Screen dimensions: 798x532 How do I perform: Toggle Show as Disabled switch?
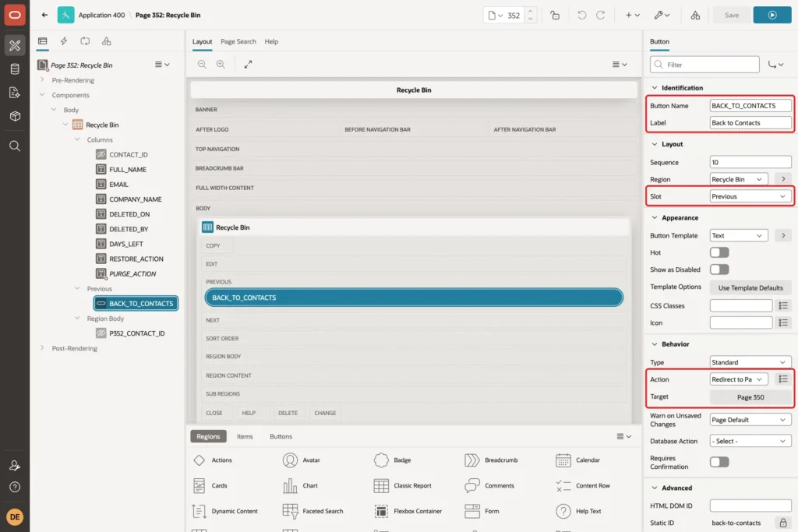tap(719, 270)
